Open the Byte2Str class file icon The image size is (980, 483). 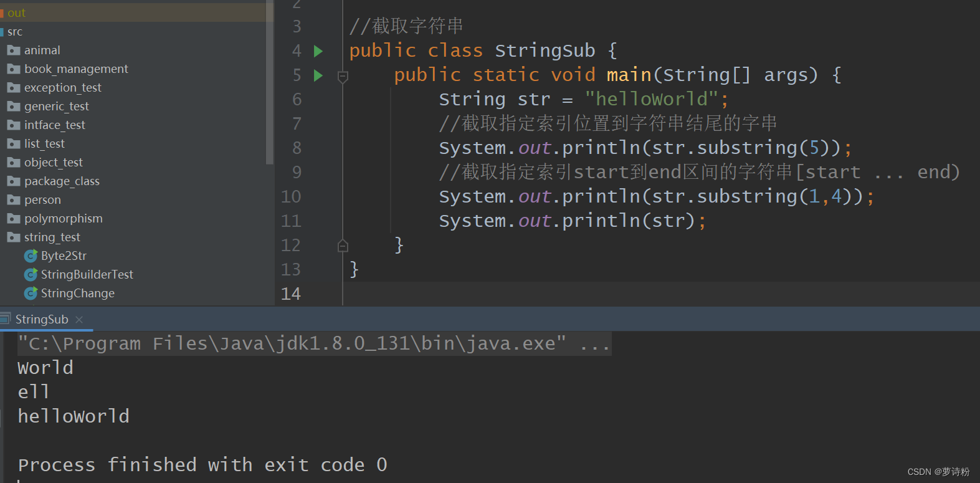[31, 256]
